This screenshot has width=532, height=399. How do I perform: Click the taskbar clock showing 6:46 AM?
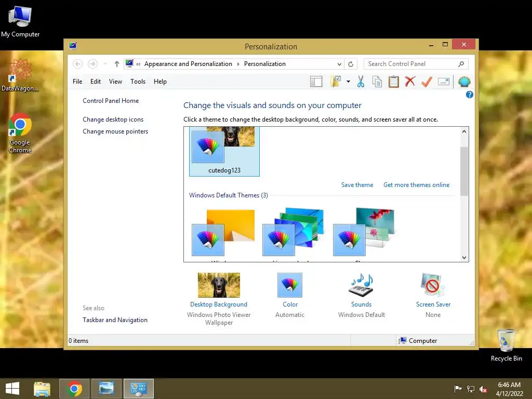(509, 389)
